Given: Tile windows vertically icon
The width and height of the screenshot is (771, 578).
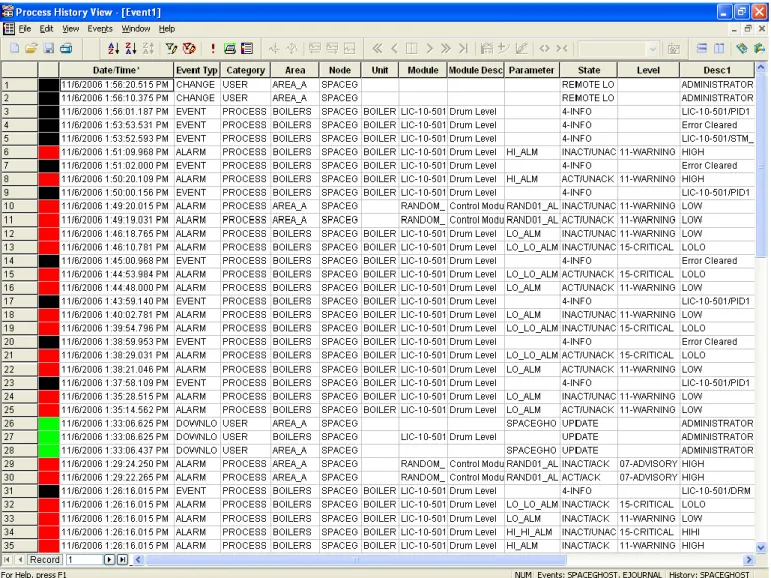Looking at the screenshot, I should 719,48.
